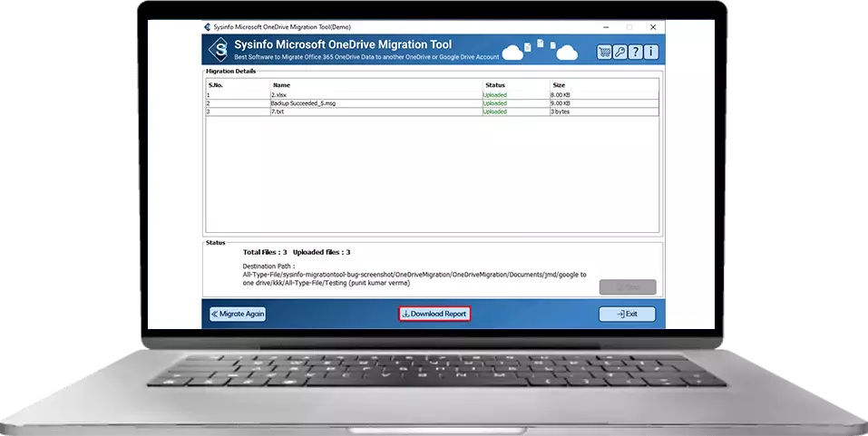Click the key activation icon
868x436 pixels.
click(x=619, y=52)
